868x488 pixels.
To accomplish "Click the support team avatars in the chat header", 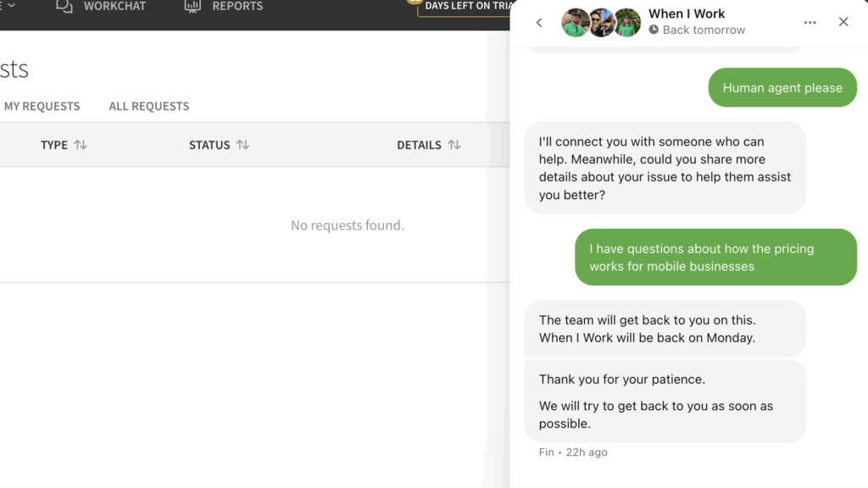I will [602, 23].
